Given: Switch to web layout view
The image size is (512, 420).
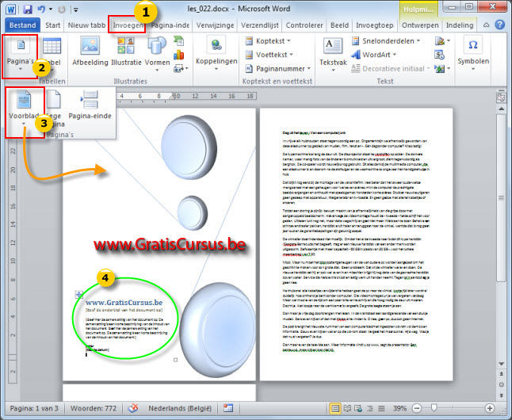Looking at the screenshot, I should tap(358, 408).
